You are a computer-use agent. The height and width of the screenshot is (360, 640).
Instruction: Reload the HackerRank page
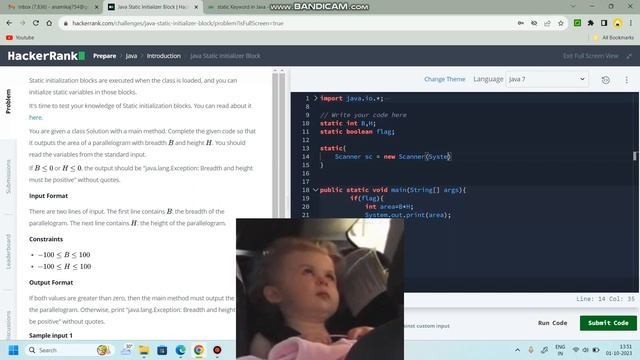pyautogui.click(x=36, y=23)
